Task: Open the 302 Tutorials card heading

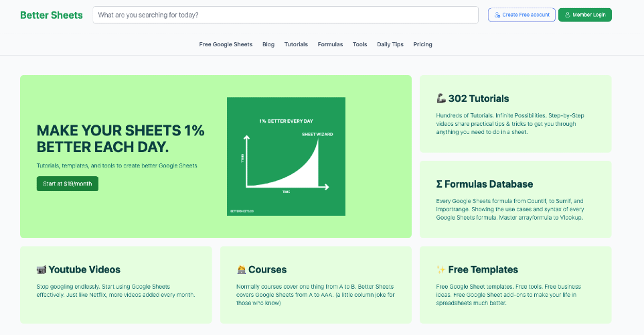Action: 479,98
